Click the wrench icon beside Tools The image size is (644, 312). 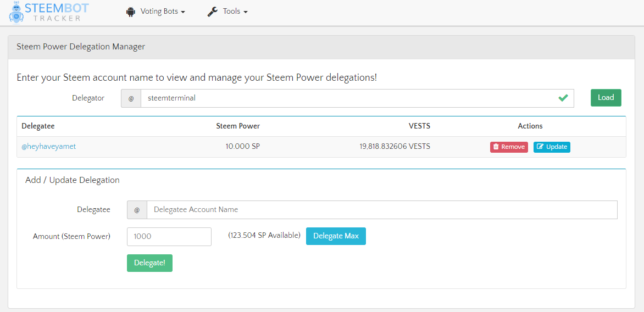tap(213, 12)
